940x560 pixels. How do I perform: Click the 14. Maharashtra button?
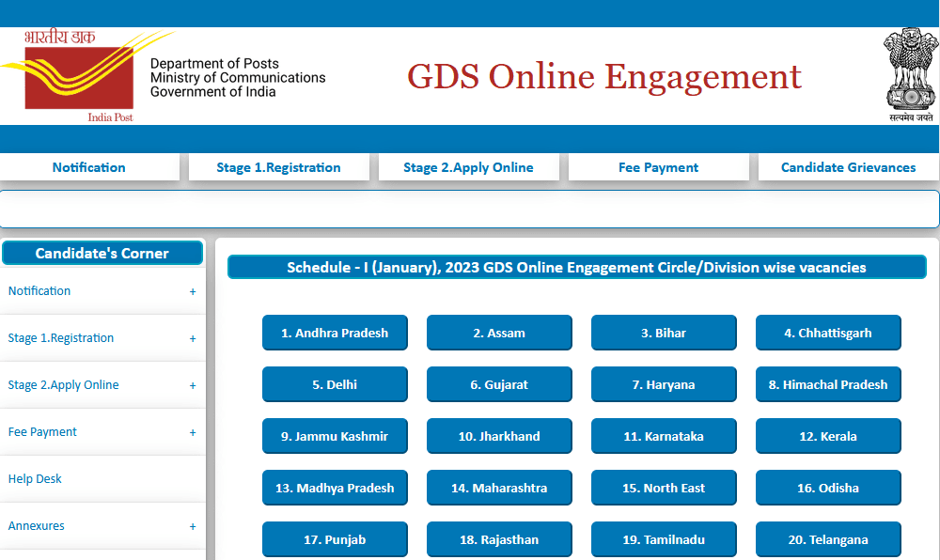[x=499, y=488]
